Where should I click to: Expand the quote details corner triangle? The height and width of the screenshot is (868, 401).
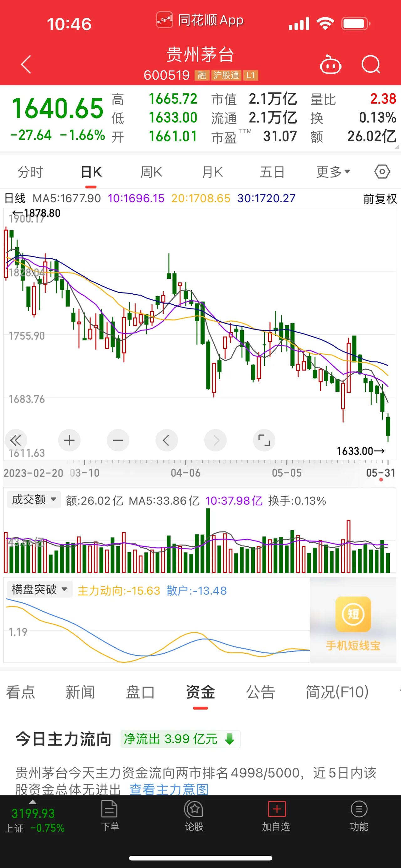pos(397,147)
